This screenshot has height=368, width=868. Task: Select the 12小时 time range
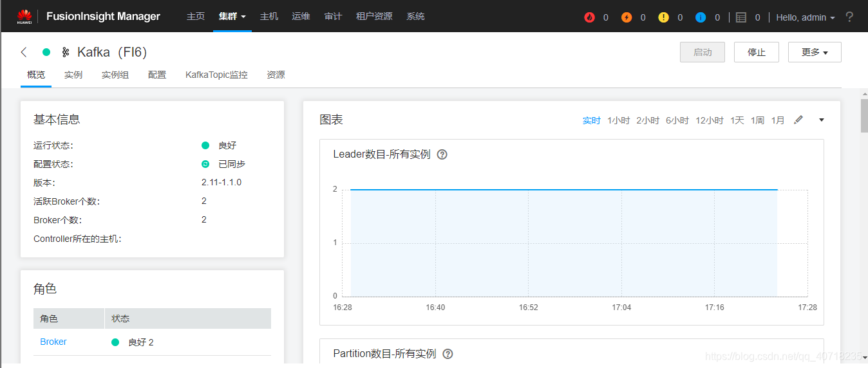(710, 120)
